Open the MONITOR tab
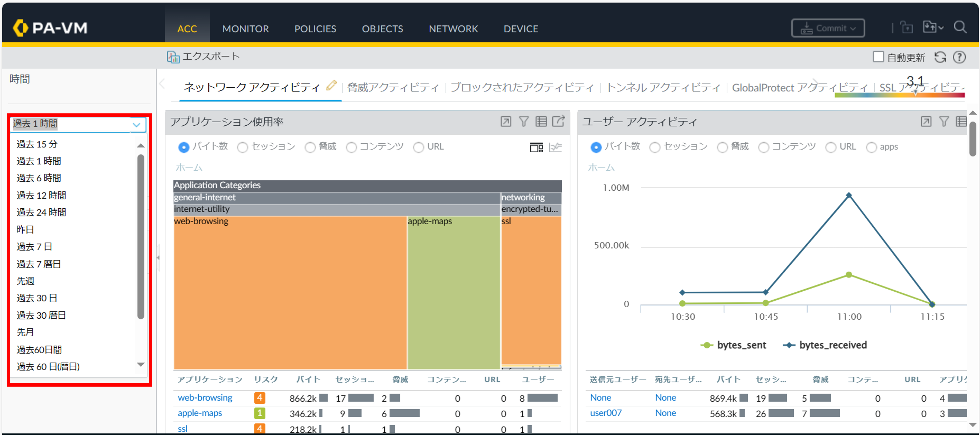The image size is (980, 435). pos(245,29)
